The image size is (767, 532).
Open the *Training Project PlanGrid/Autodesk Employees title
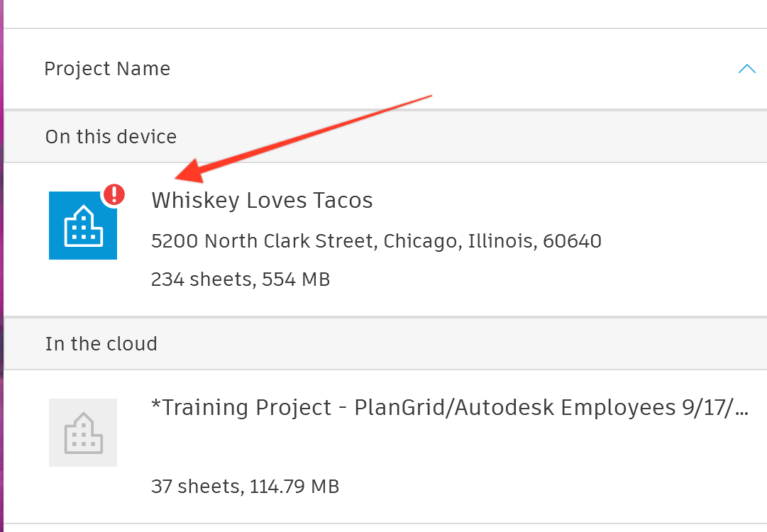(450, 408)
